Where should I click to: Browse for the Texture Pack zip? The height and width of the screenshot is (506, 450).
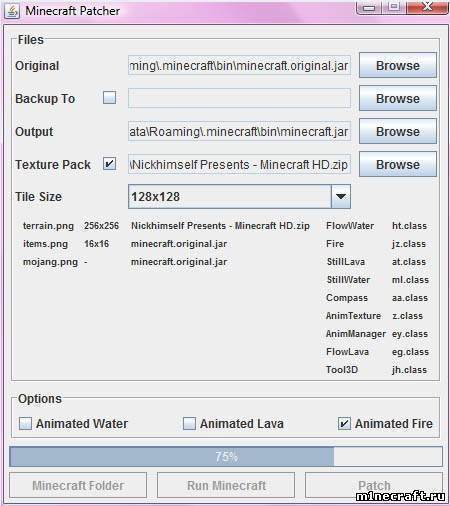pos(398,164)
